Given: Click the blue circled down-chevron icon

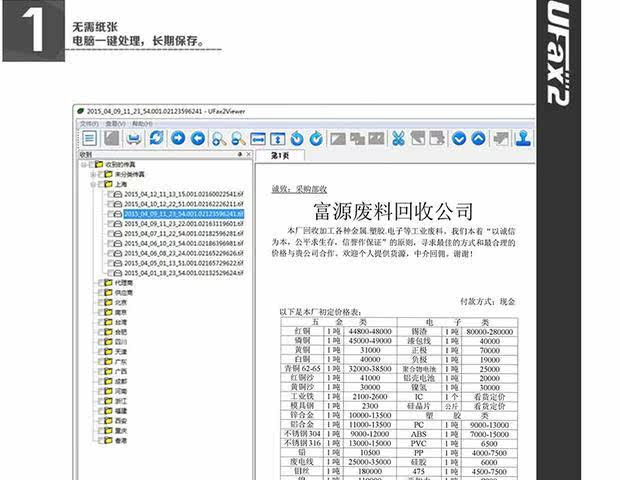Looking at the screenshot, I should (459, 139).
